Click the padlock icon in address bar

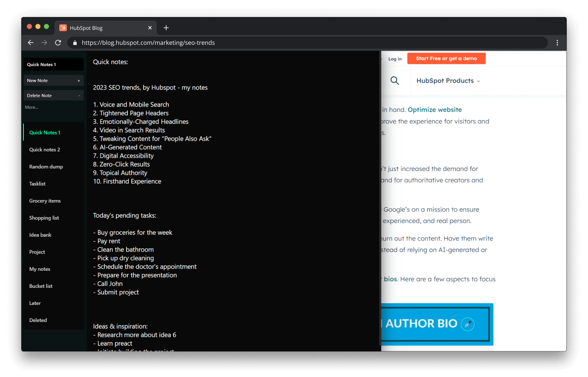click(x=75, y=43)
